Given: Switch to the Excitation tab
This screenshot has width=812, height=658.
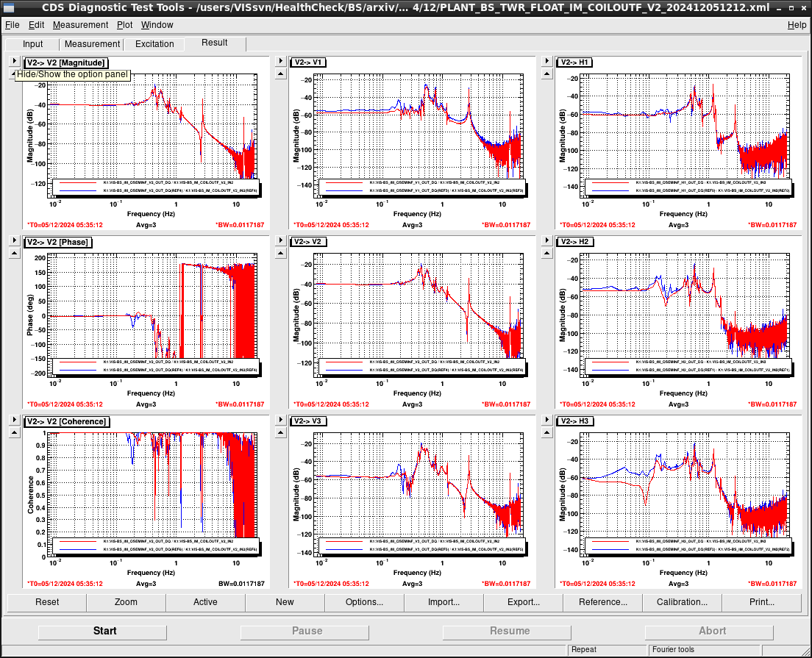Looking at the screenshot, I should click(x=154, y=44).
